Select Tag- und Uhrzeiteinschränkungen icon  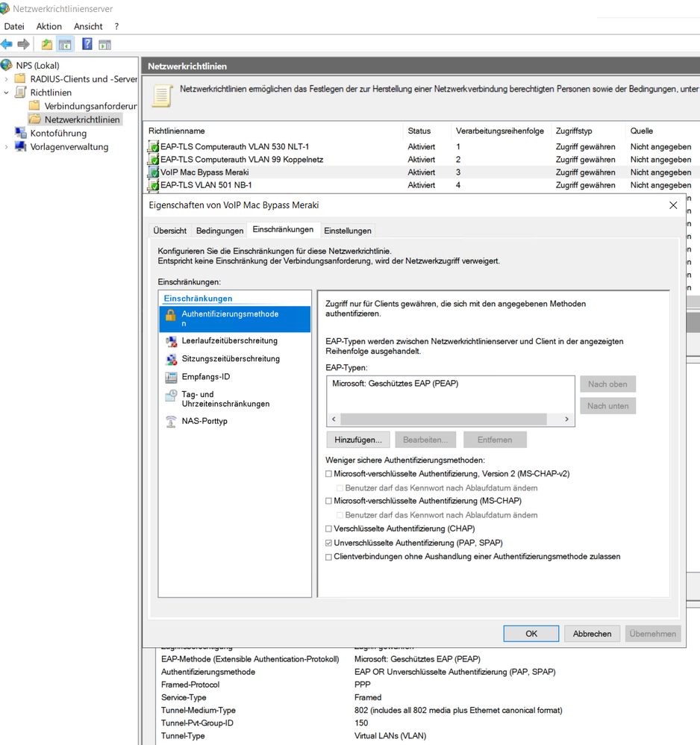[171, 396]
